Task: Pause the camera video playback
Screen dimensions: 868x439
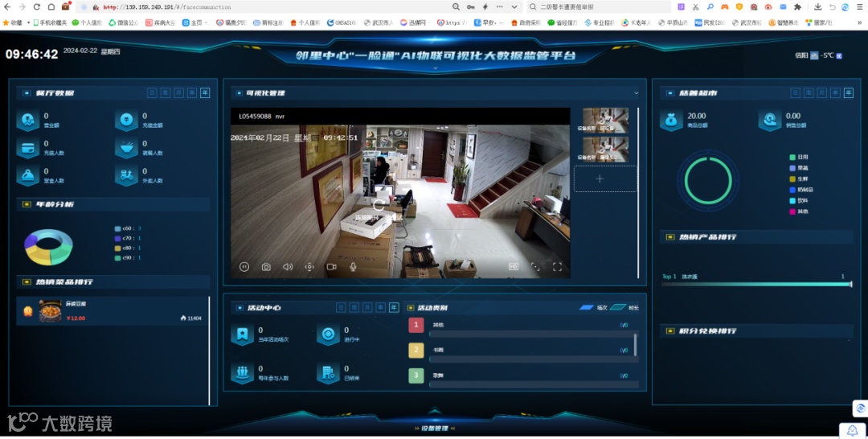Action: click(244, 267)
